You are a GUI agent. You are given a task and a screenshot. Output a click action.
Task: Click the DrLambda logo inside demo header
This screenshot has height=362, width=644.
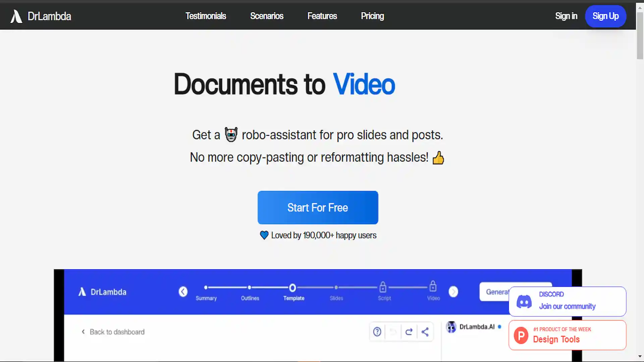tap(102, 292)
